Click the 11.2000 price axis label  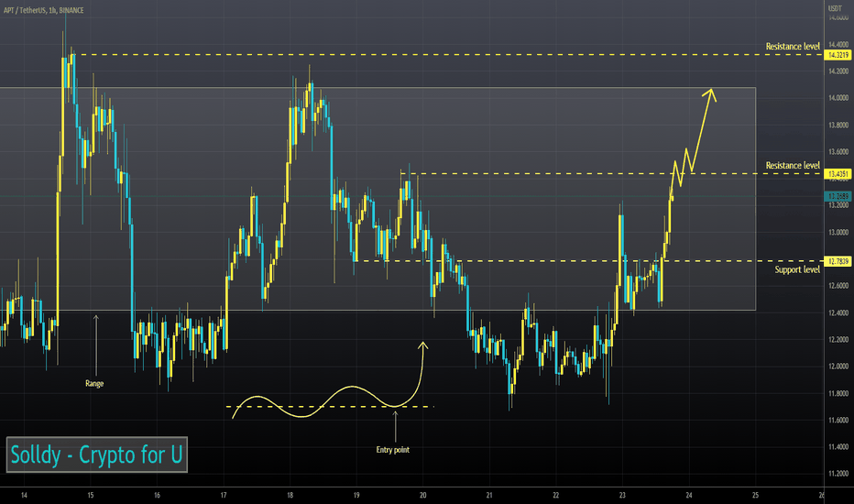point(838,474)
